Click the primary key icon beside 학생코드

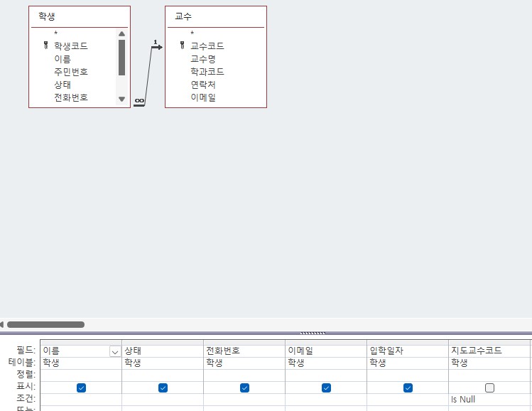(45, 46)
